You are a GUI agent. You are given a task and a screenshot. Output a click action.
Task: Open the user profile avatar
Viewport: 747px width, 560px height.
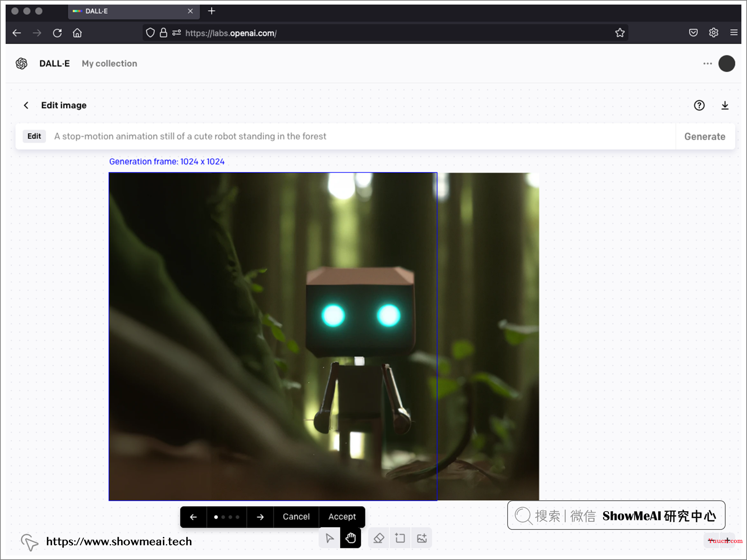(x=727, y=64)
